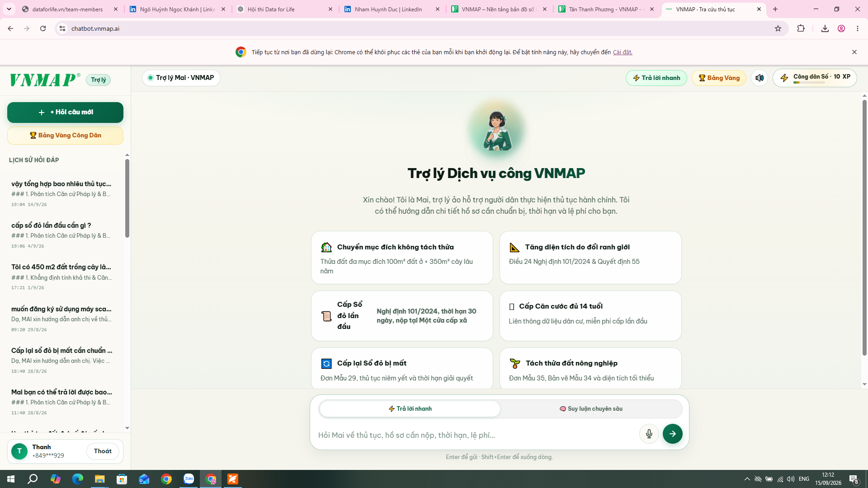Click the microphone voice input icon
This screenshot has width=868, height=488.
649,434
